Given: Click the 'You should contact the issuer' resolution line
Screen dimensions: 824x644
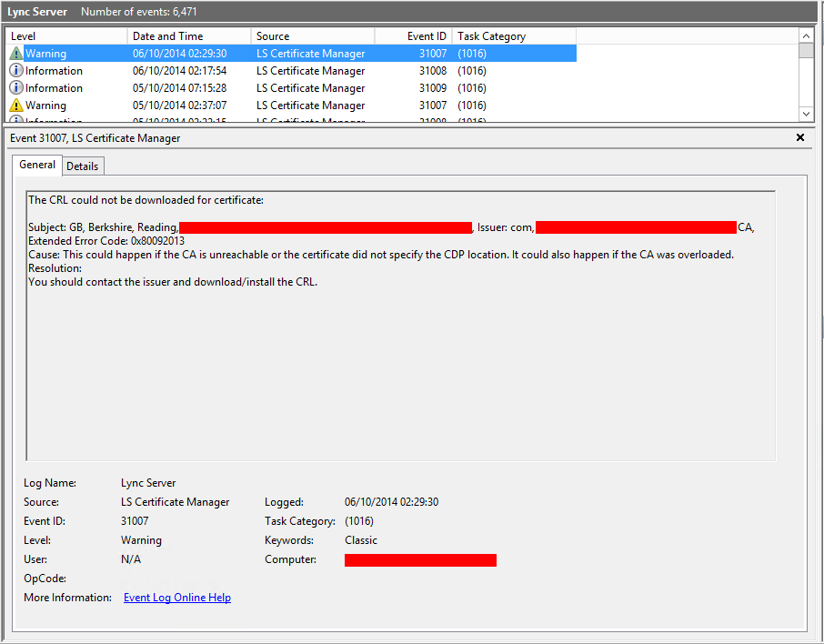Looking at the screenshot, I should click(173, 282).
